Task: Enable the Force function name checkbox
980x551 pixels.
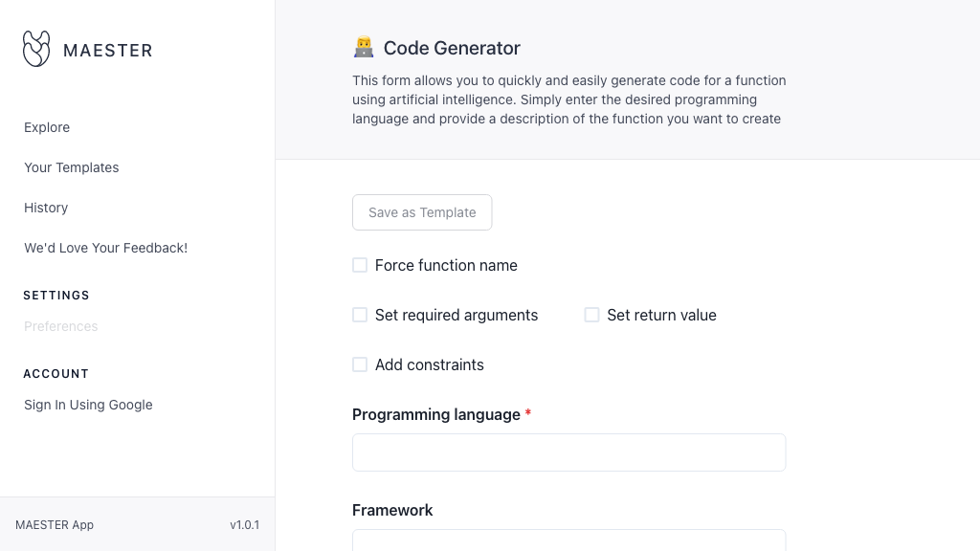Action: (x=360, y=265)
